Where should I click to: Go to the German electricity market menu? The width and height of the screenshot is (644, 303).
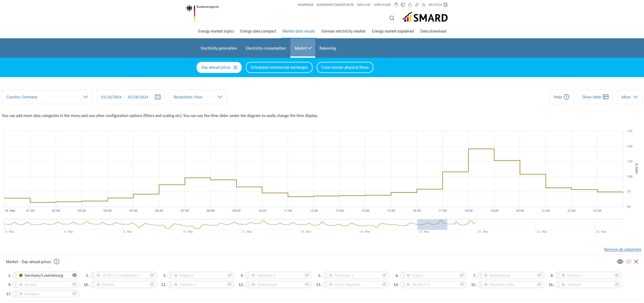[343, 31]
